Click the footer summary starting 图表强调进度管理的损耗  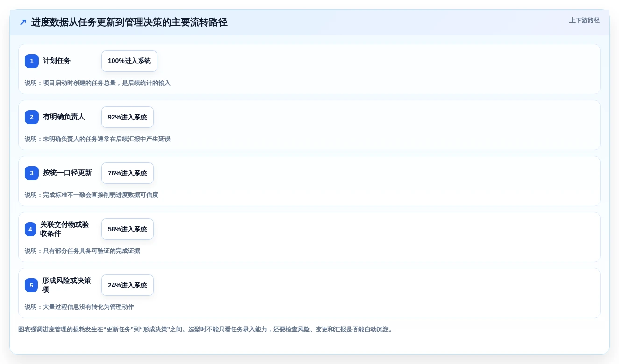206,329
